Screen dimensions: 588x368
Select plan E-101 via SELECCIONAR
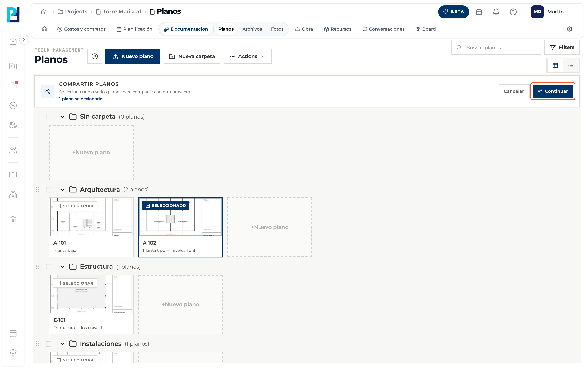pyautogui.click(x=75, y=283)
